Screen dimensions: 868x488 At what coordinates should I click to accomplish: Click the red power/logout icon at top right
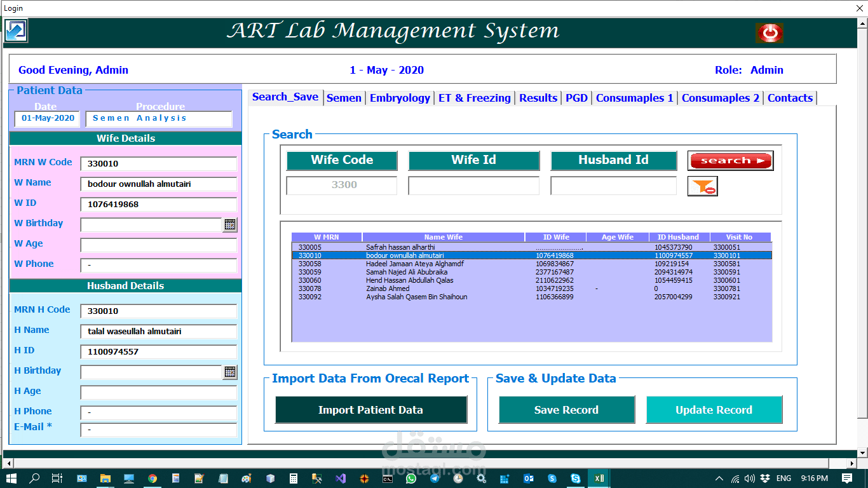(x=770, y=32)
